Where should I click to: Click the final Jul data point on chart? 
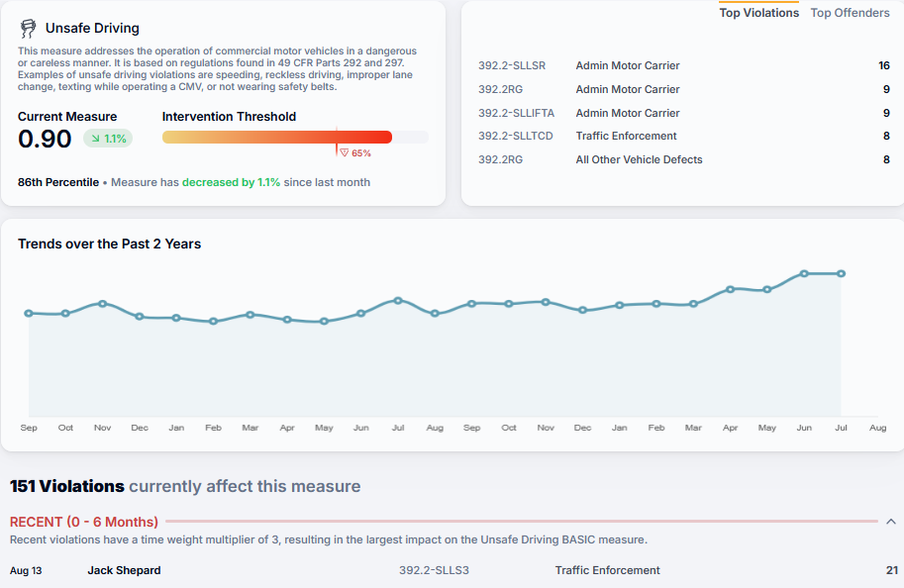[841, 273]
